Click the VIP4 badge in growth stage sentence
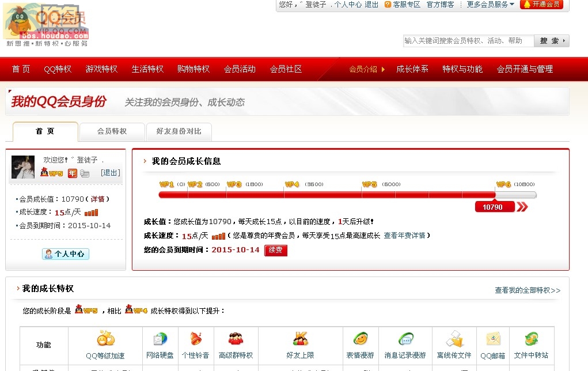 (x=136, y=310)
